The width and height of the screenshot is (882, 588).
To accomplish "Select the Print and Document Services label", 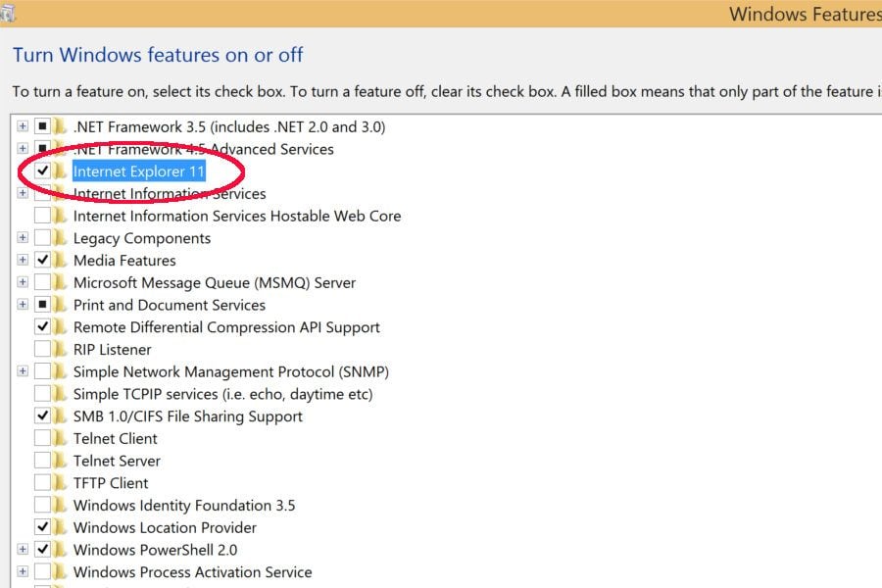I will pos(170,305).
